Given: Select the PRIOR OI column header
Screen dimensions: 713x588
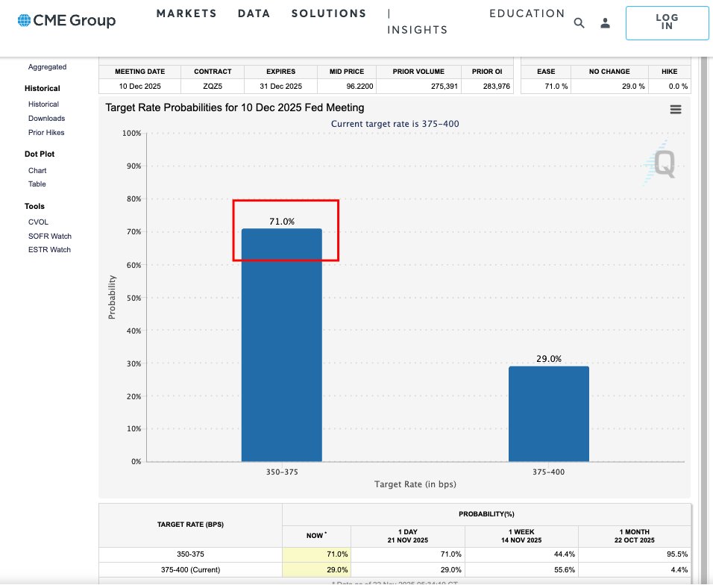Looking at the screenshot, I should (x=487, y=72).
